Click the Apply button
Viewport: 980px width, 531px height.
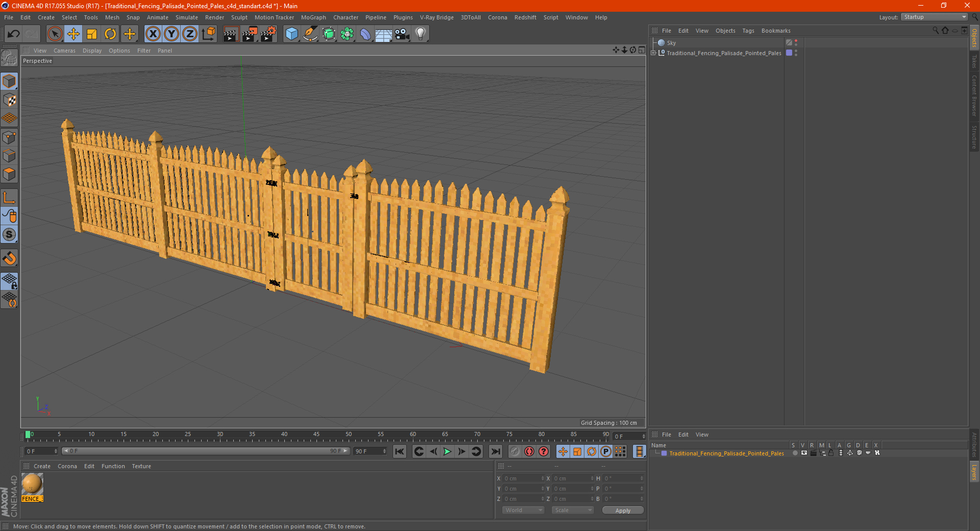623,510
